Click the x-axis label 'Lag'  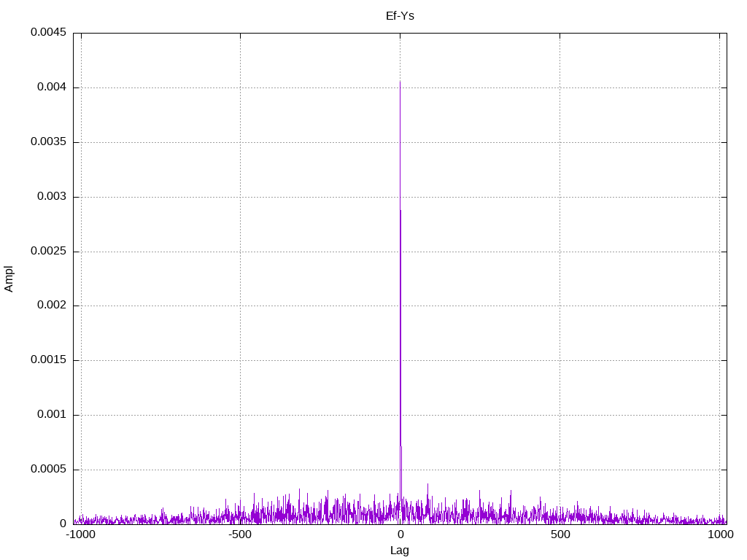pos(400,551)
